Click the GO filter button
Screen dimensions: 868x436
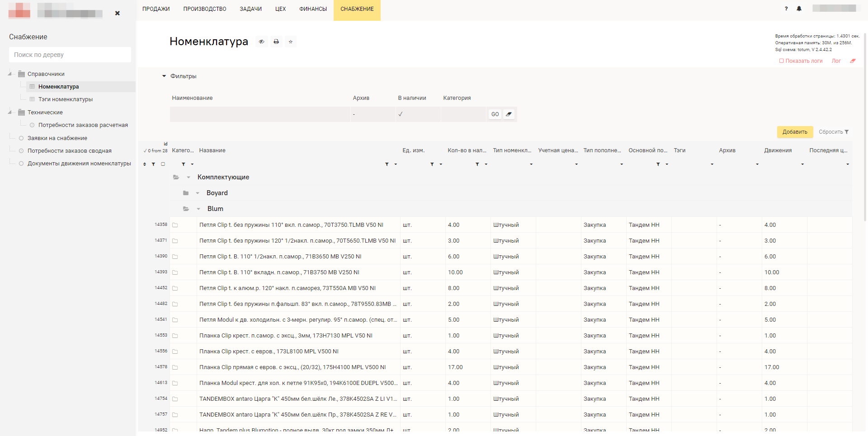tap(495, 114)
